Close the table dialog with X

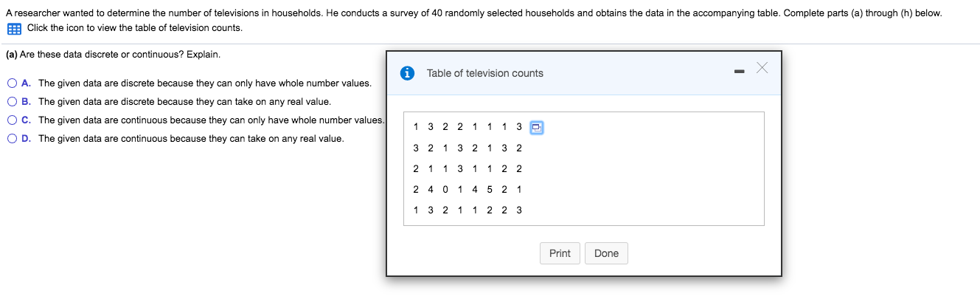tap(762, 69)
